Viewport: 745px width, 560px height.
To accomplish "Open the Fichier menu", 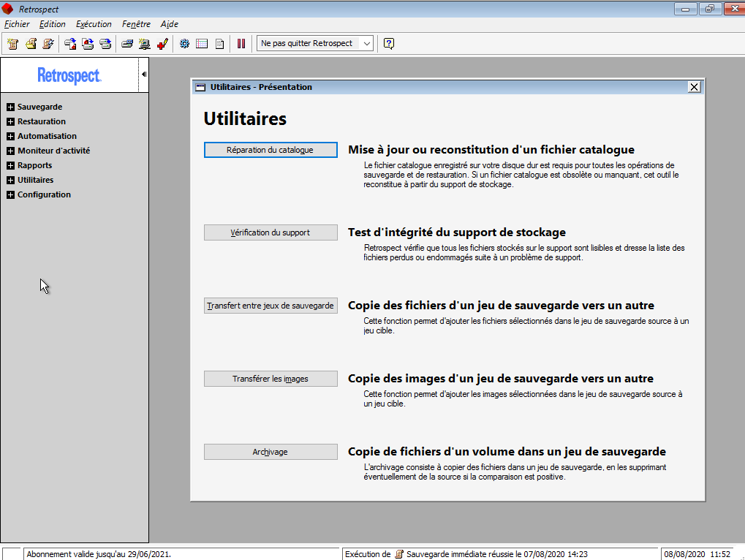I will coord(17,24).
